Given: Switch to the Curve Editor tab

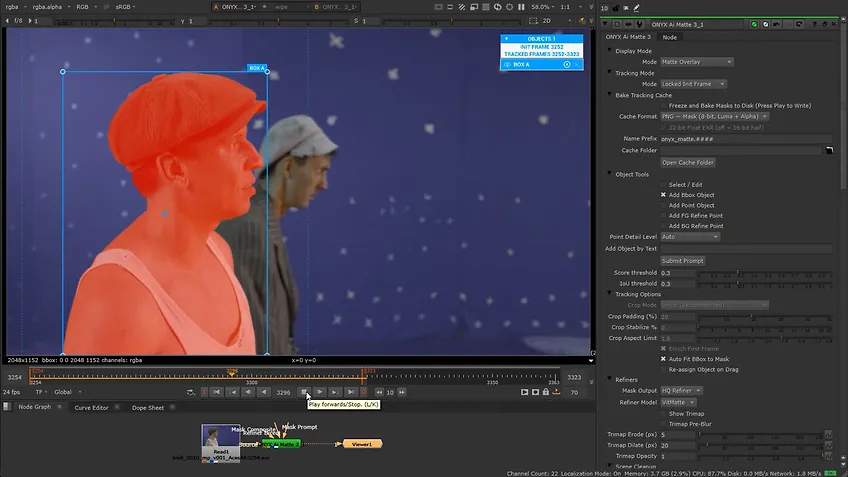Looking at the screenshot, I should point(91,408).
